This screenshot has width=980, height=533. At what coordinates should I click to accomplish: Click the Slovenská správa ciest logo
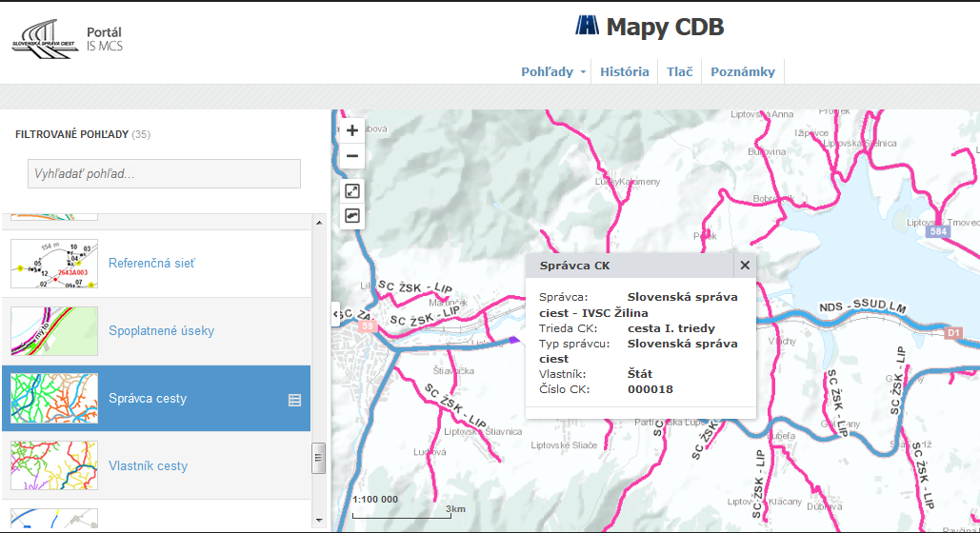point(45,39)
